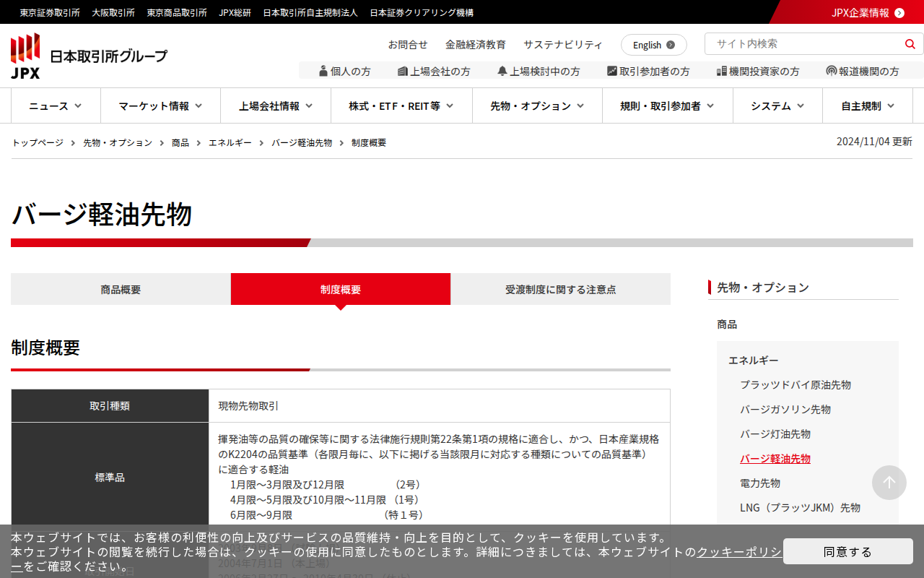Select 電力先物 in the sidebar
Image resolution: width=924 pixels, height=578 pixels.
(759, 483)
